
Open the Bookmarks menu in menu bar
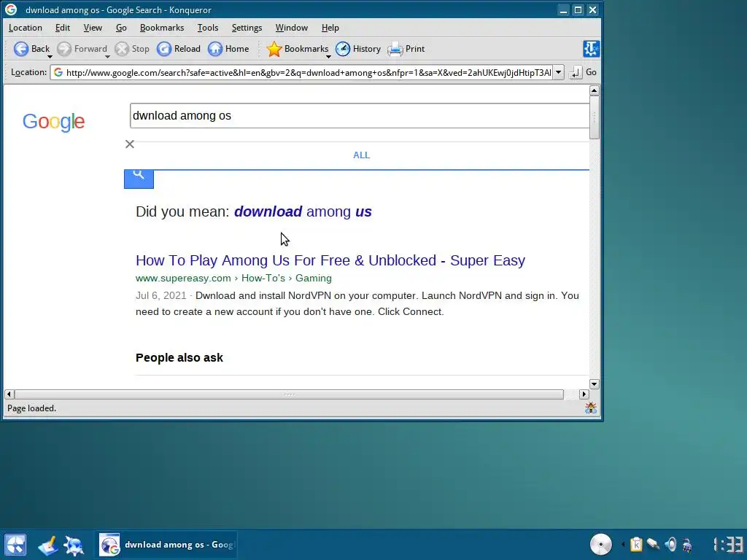coord(162,28)
